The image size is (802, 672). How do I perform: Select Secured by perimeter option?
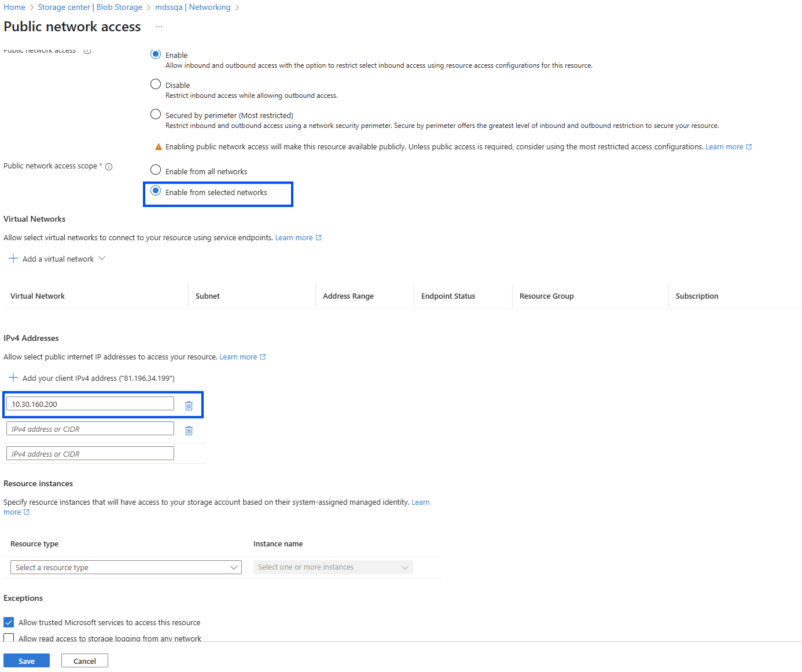(156, 115)
